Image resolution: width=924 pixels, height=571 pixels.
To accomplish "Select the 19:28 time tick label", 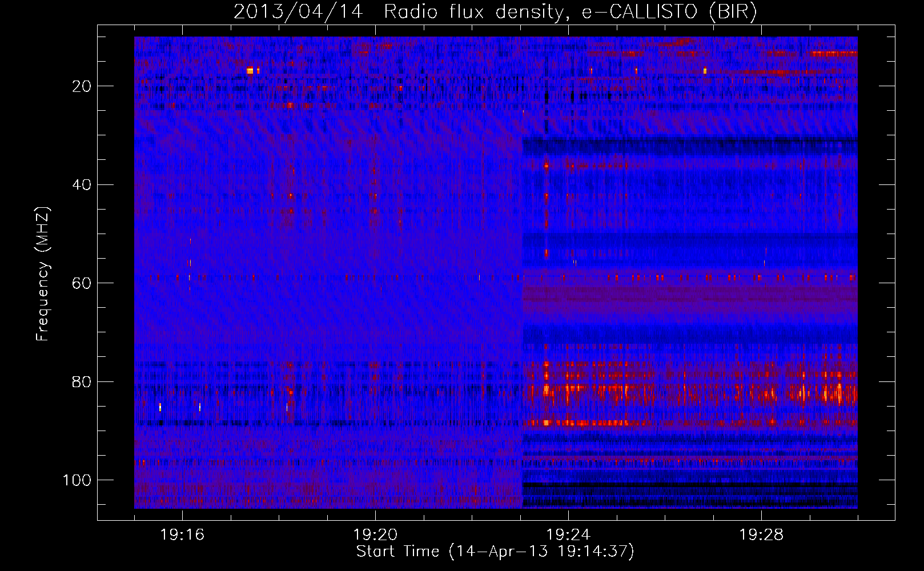I will tap(761, 535).
